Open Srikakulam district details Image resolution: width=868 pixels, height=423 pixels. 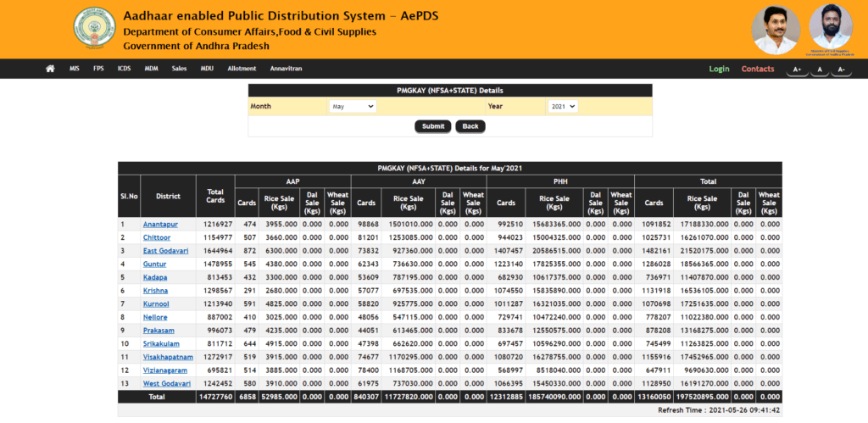pos(161,344)
